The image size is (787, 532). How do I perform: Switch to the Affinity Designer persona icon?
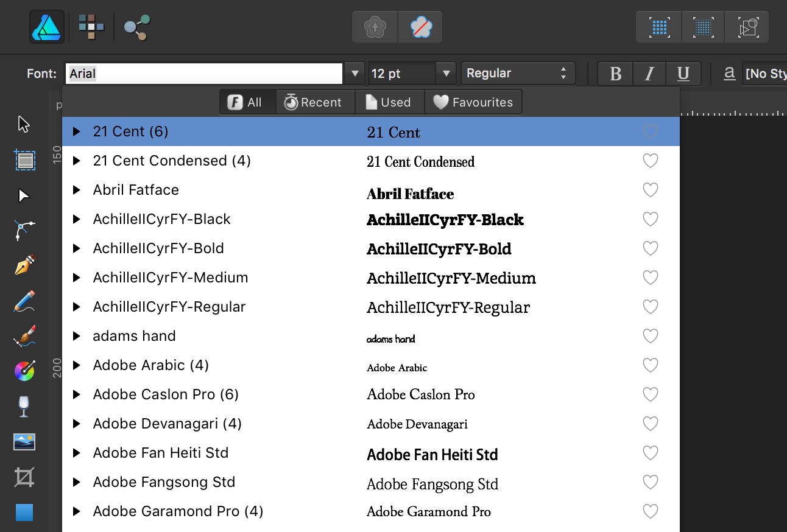[48, 27]
